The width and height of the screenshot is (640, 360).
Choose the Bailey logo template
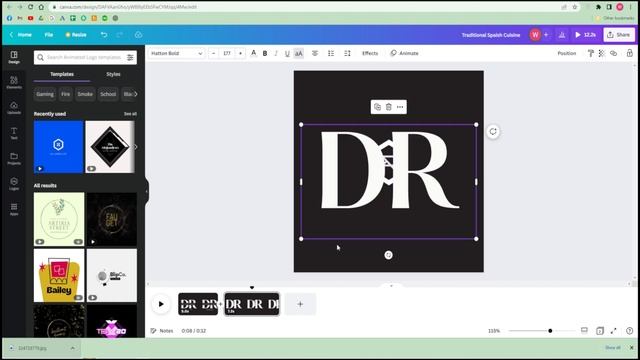pyautogui.click(x=59, y=275)
